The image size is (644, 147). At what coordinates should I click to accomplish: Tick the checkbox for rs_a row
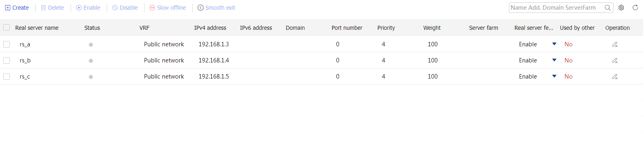(x=6, y=44)
